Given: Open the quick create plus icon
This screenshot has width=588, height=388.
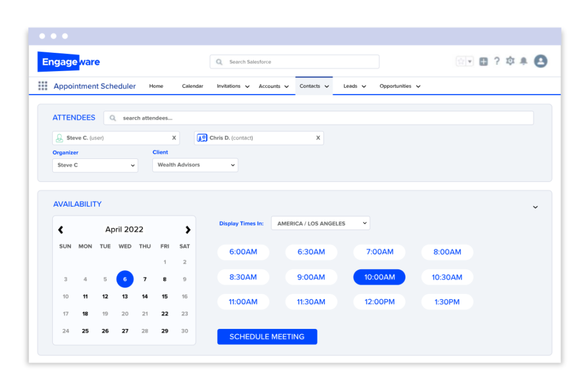Looking at the screenshot, I should tap(483, 60).
